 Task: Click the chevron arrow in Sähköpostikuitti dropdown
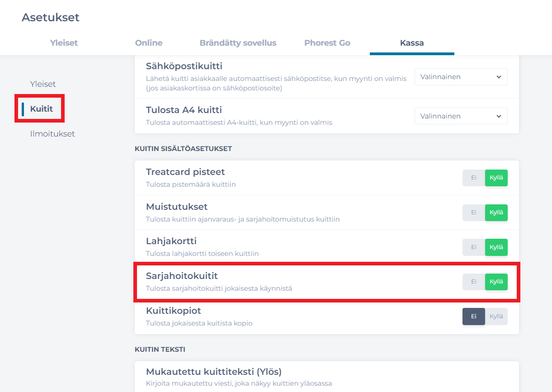499,77
